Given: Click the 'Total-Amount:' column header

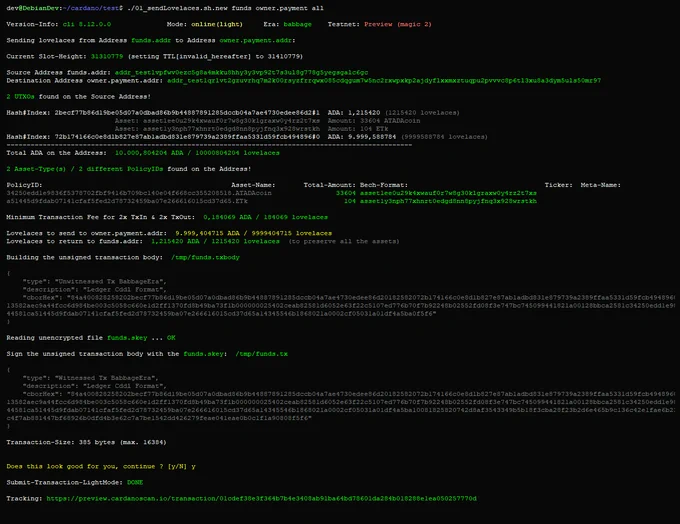Looking at the screenshot, I should tap(330, 185).
